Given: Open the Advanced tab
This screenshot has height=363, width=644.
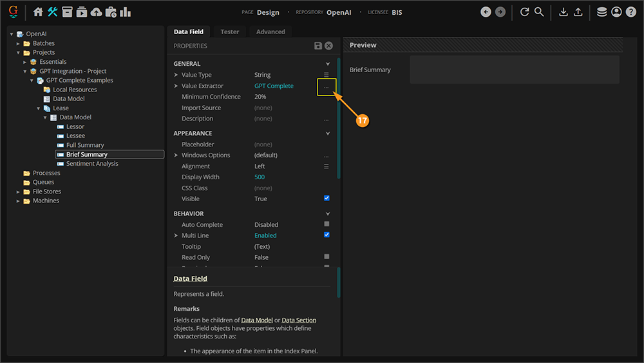Looking at the screenshot, I should 270,32.
